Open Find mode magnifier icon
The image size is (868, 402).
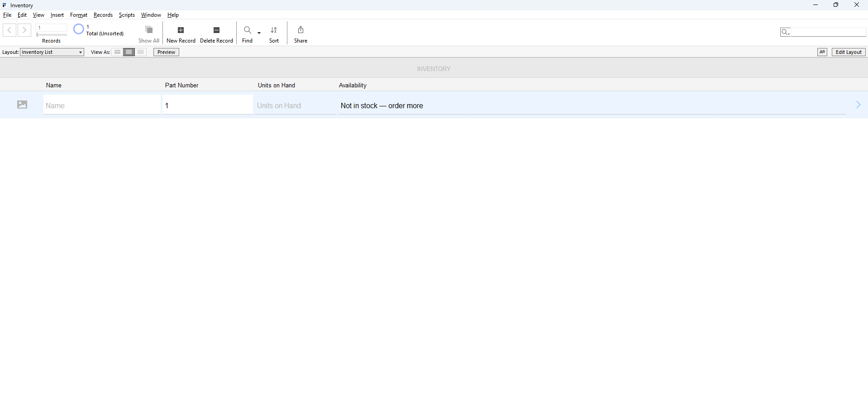pyautogui.click(x=248, y=30)
